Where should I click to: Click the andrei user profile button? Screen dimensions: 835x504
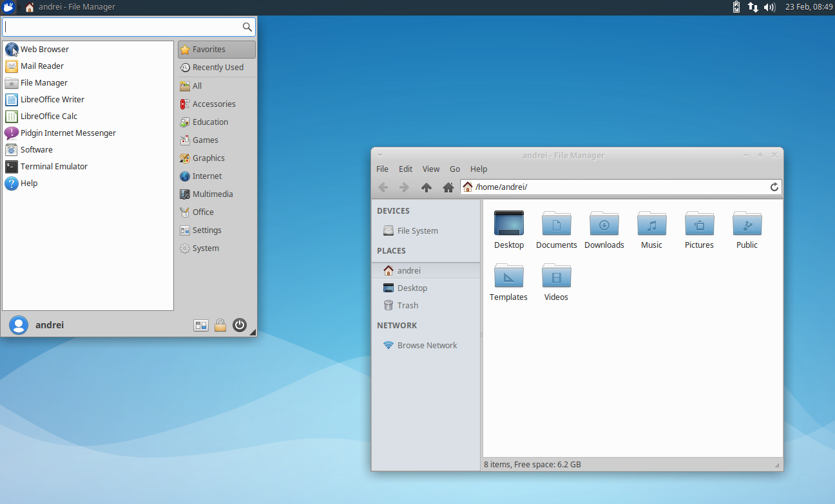pyautogui.click(x=37, y=325)
